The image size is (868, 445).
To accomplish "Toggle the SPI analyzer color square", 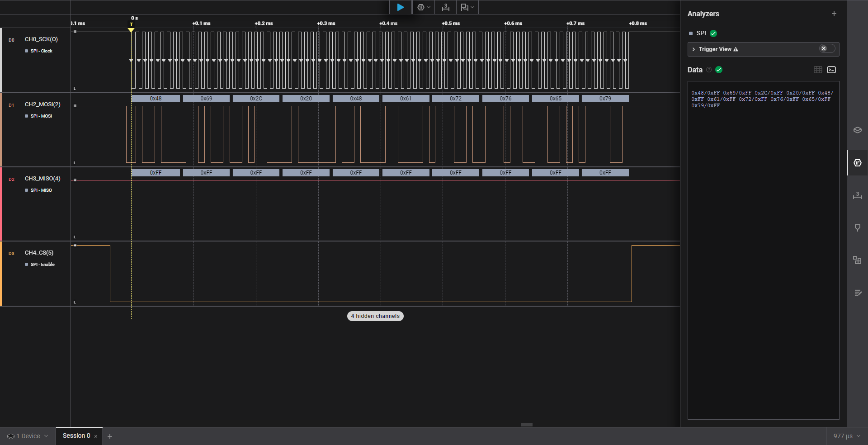I will [690, 33].
